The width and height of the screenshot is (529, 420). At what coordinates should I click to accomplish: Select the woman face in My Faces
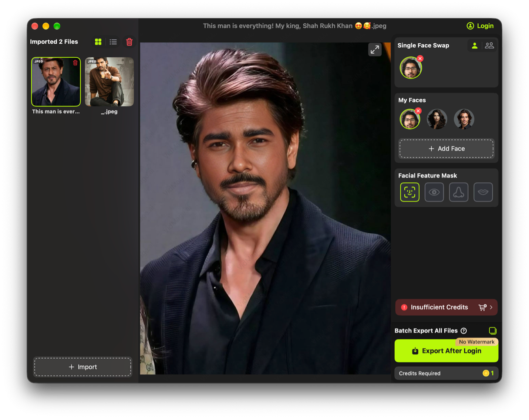click(x=437, y=119)
